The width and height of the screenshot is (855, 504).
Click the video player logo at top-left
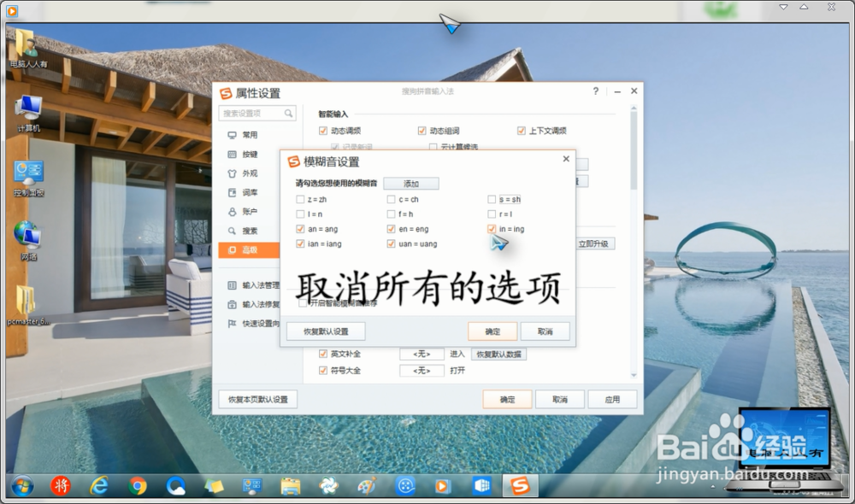(x=11, y=10)
